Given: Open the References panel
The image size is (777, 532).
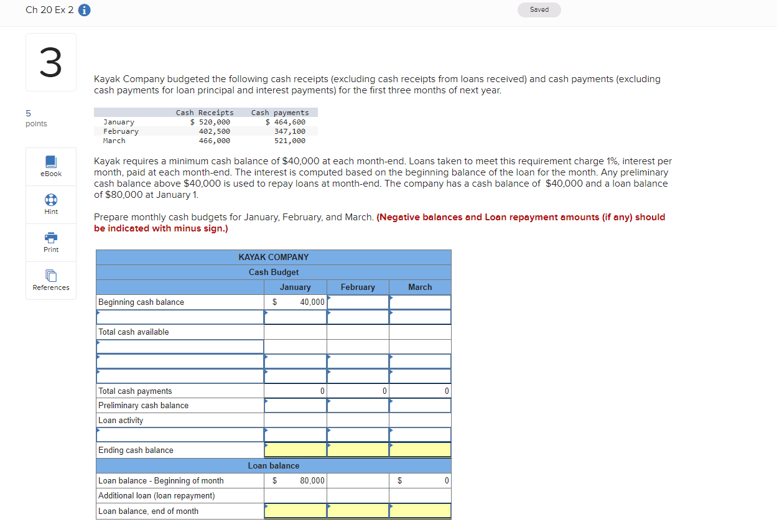Looking at the screenshot, I should pyautogui.click(x=51, y=280).
